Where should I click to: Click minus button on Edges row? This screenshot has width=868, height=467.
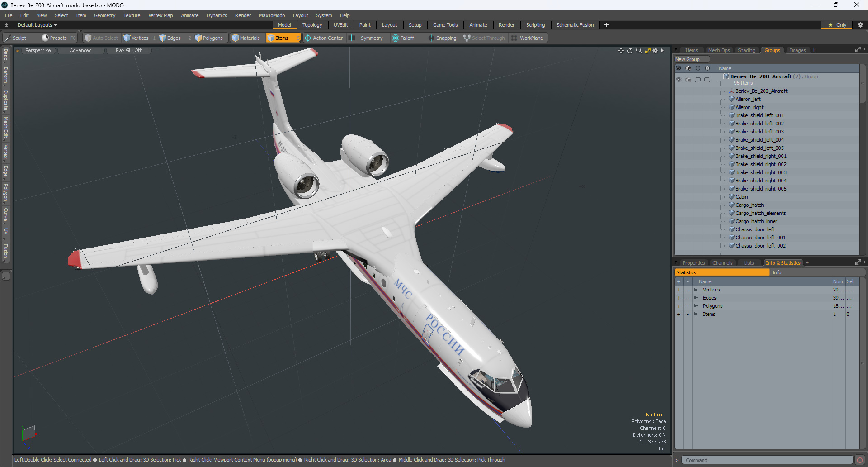pyautogui.click(x=688, y=298)
